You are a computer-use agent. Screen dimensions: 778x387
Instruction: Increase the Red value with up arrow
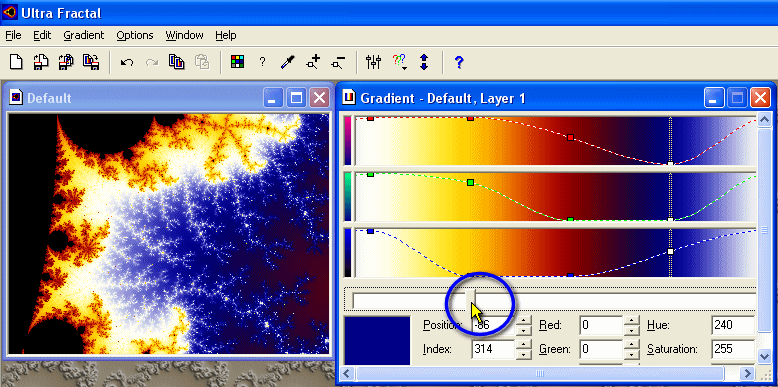point(631,321)
